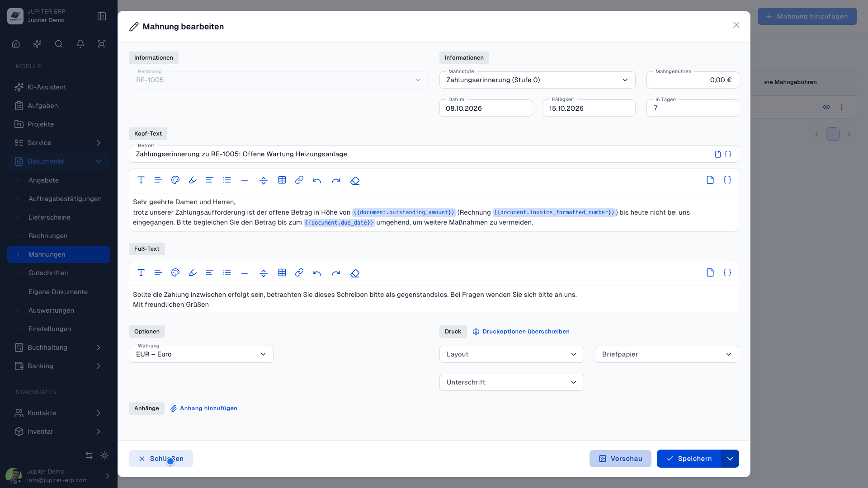Open Unterschrift dropdown

pyautogui.click(x=511, y=382)
